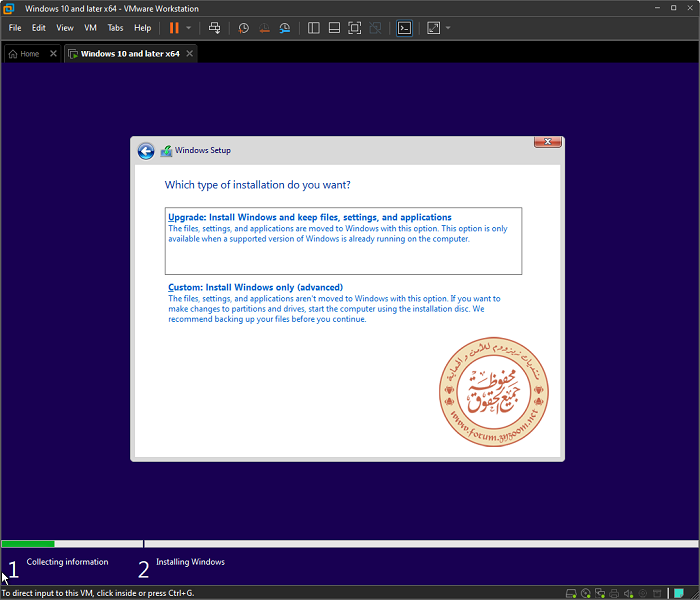Click the network adapter status icon
The width and height of the screenshot is (700, 600).
coord(600,593)
